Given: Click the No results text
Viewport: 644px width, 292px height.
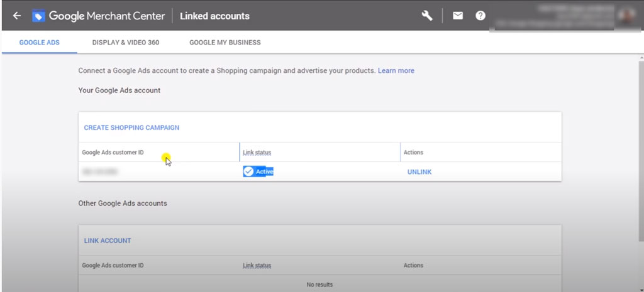Looking at the screenshot, I should pyautogui.click(x=319, y=284).
